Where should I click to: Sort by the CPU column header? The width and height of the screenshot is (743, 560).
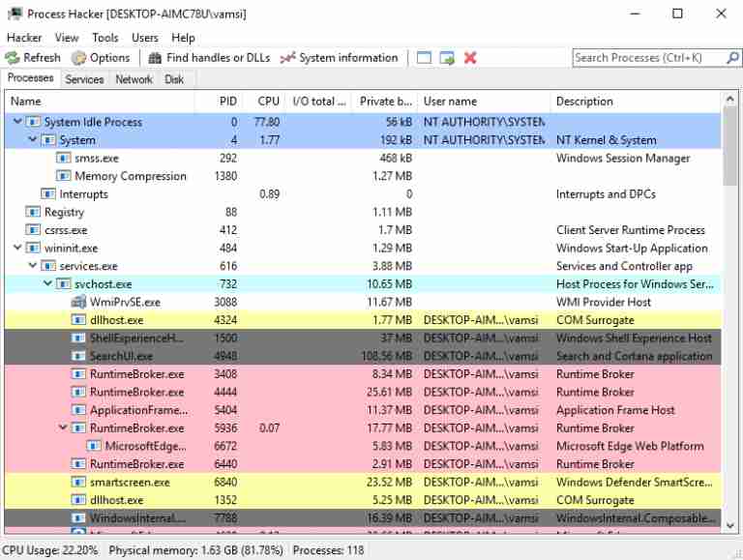click(264, 102)
